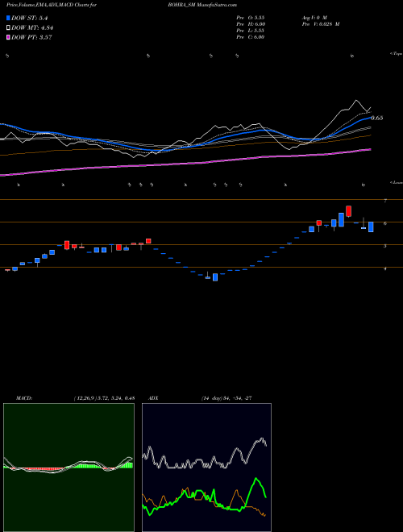The width and height of the screenshot is (403, 532).
Task: Click the MACD parameters '(12,26,9) 5.72, 5.24, 0.48'
Action: (x=104, y=398)
